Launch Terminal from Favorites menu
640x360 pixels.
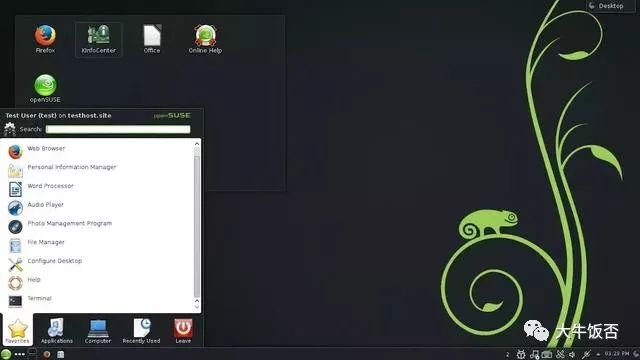tap(98, 301)
